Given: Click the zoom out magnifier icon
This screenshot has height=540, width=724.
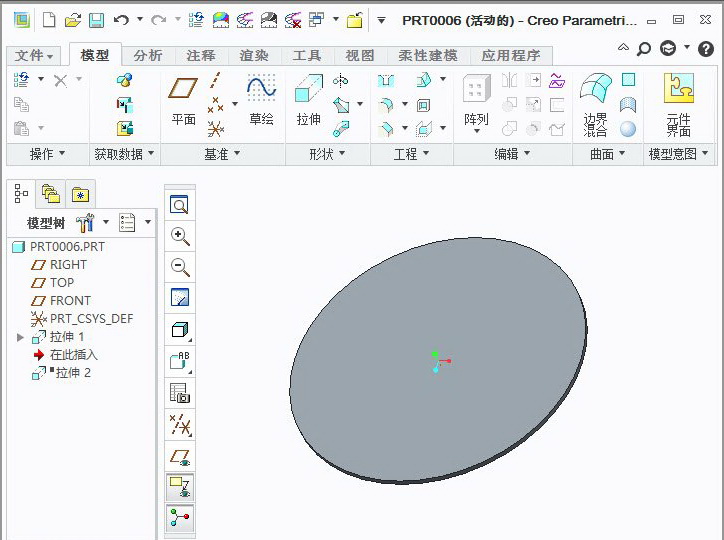Looking at the screenshot, I should click(x=180, y=268).
